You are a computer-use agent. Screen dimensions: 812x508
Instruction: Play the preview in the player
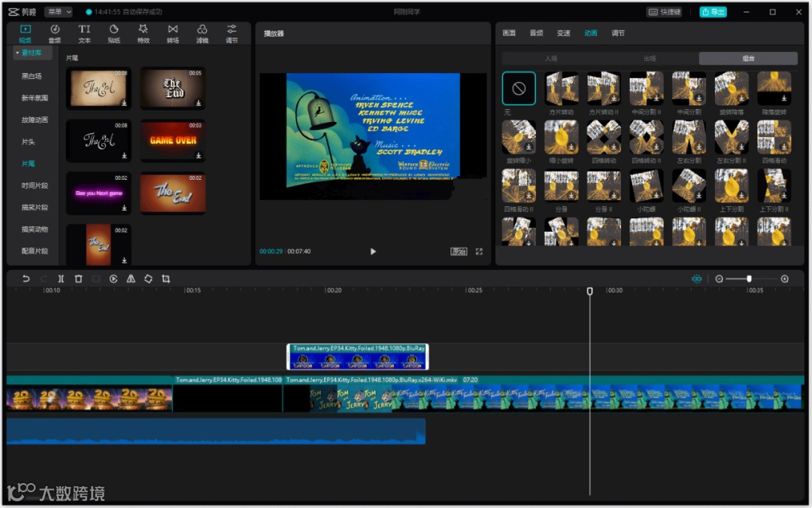click(x=373, y=251)
